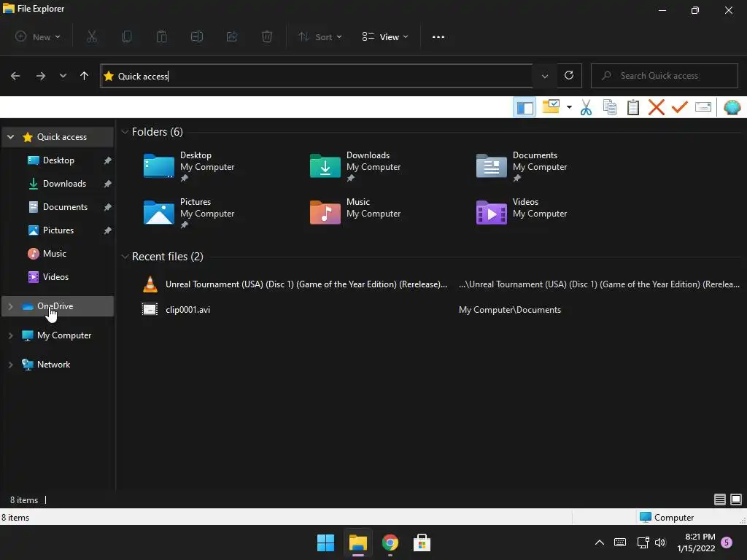This screenshot has height=560, width=747.
Task: Unpin Pictures using its sidebar pin icon
Action: (x=108, y=230)
